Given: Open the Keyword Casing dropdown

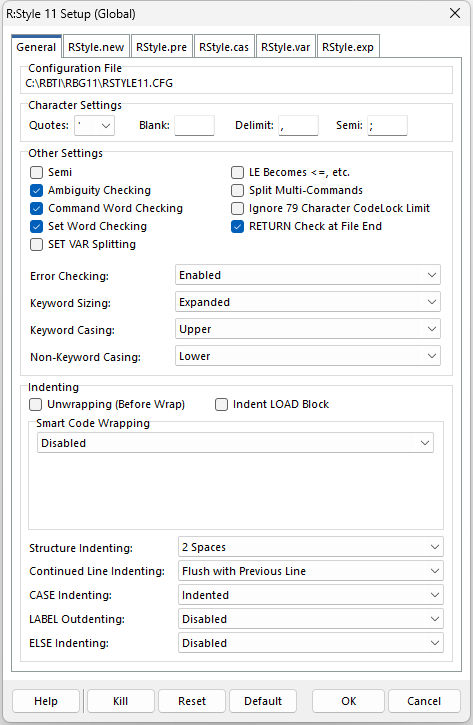Looking at the screenshot, I should point(307,329).
